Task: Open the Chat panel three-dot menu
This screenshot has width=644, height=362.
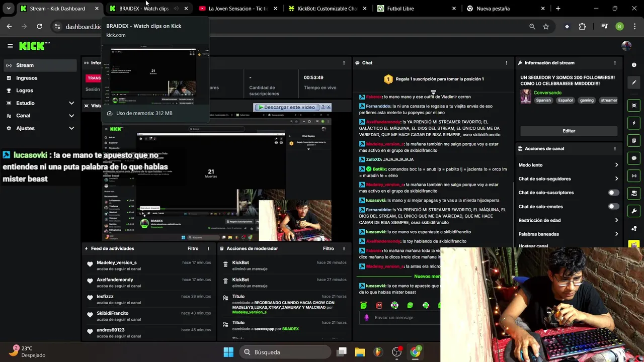Action: [507, 63]
